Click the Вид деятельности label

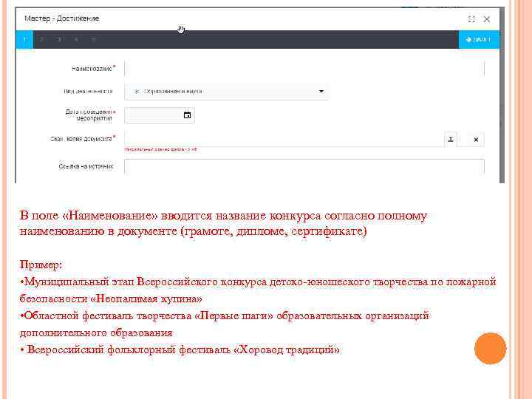pos(88,92)
